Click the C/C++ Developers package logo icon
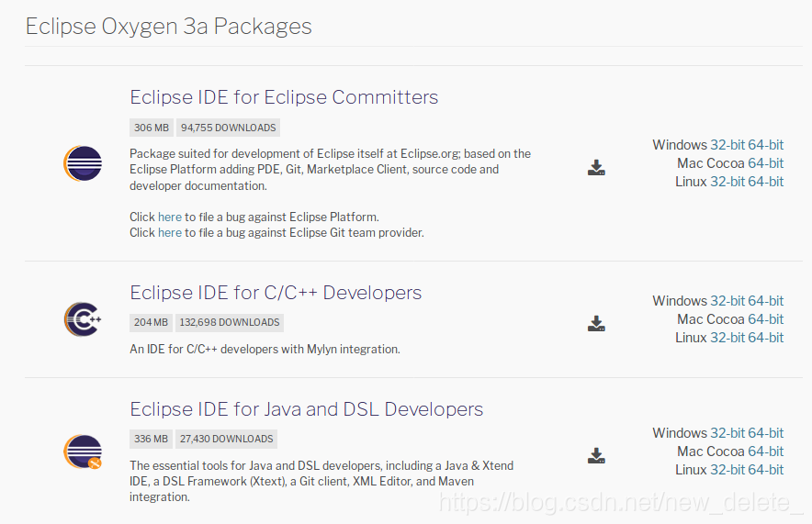 (x=83, y=319)
